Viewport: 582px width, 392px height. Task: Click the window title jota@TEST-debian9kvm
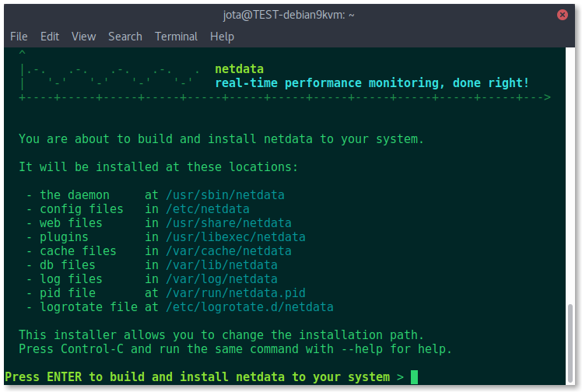click(x=289, y=15)
